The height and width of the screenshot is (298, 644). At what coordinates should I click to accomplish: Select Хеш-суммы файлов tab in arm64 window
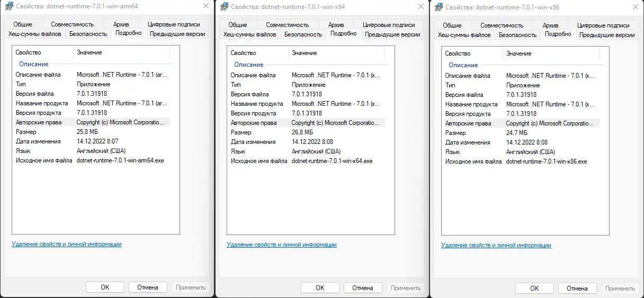(35, 34)
